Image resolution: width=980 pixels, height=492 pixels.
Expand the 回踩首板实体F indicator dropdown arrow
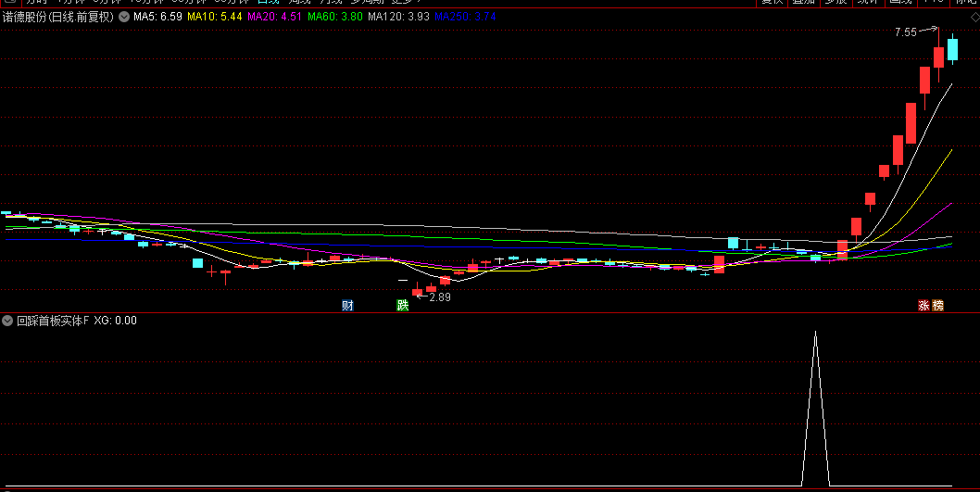coord(7,321)
